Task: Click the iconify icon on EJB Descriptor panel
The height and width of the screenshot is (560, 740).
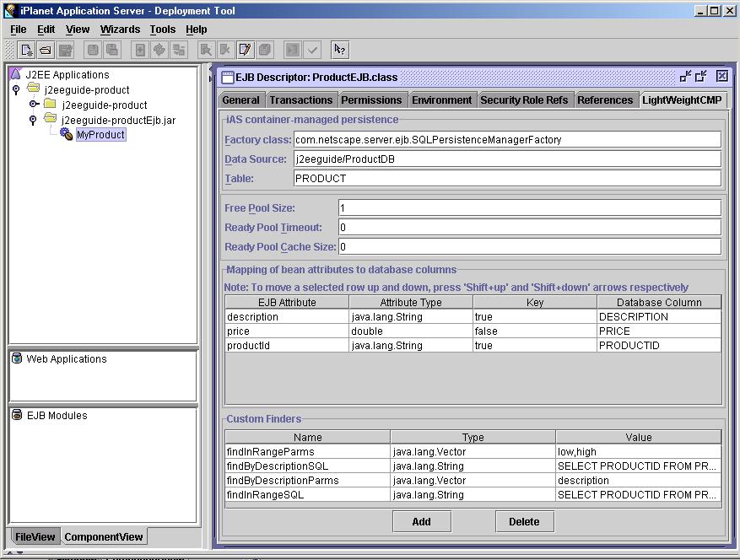Action: (x=685, y=76)
